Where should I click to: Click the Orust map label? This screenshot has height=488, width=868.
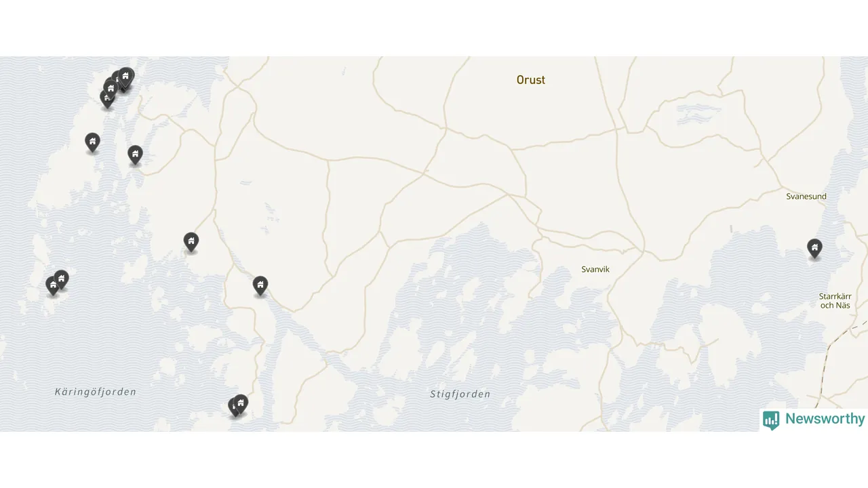pyautogui.click(x=531, y=80)
